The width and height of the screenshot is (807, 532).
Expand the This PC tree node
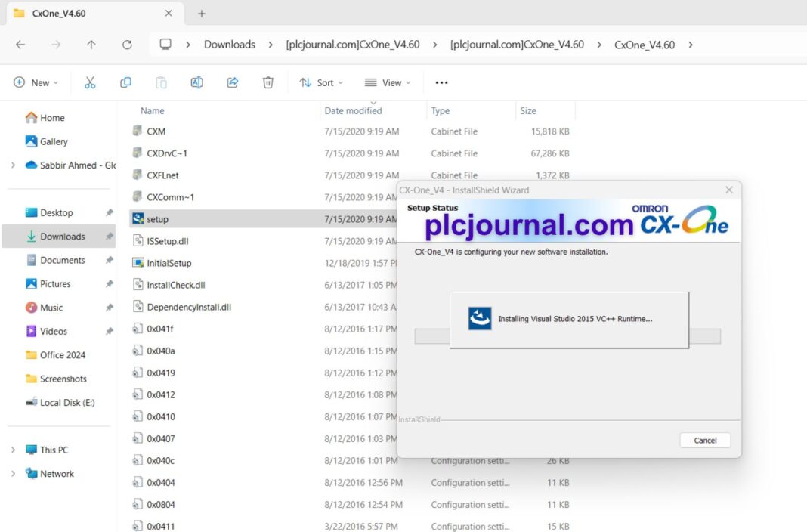tap(14, 450)
